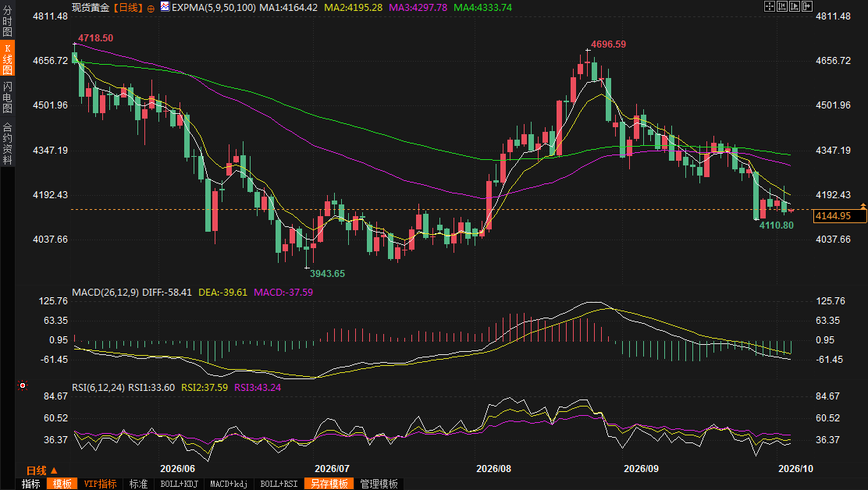Open the EXPMA indicator chart icon
Image resolution: width=868 pixels, height=490 pixels.
tap(165, 7)
